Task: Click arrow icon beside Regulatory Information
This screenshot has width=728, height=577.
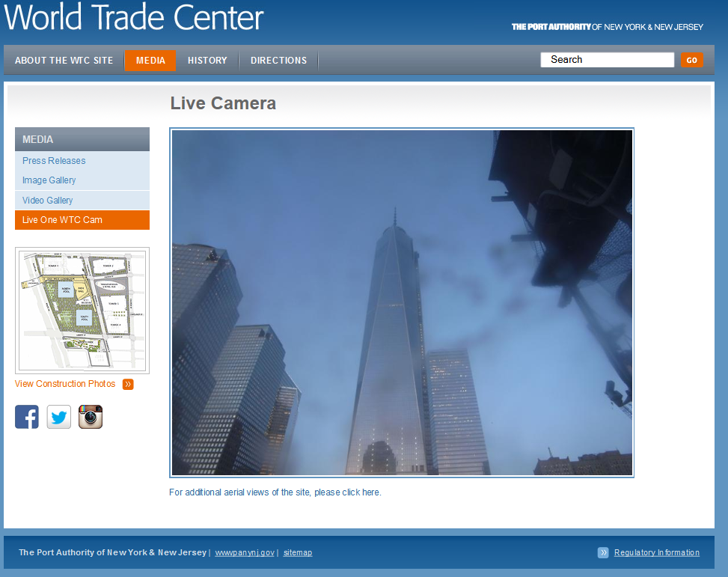Action: (603, 552)
